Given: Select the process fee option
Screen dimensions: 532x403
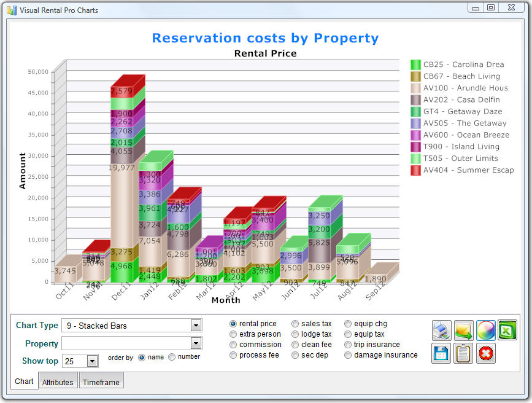Looking at the screenshot, I should [233, 355].
